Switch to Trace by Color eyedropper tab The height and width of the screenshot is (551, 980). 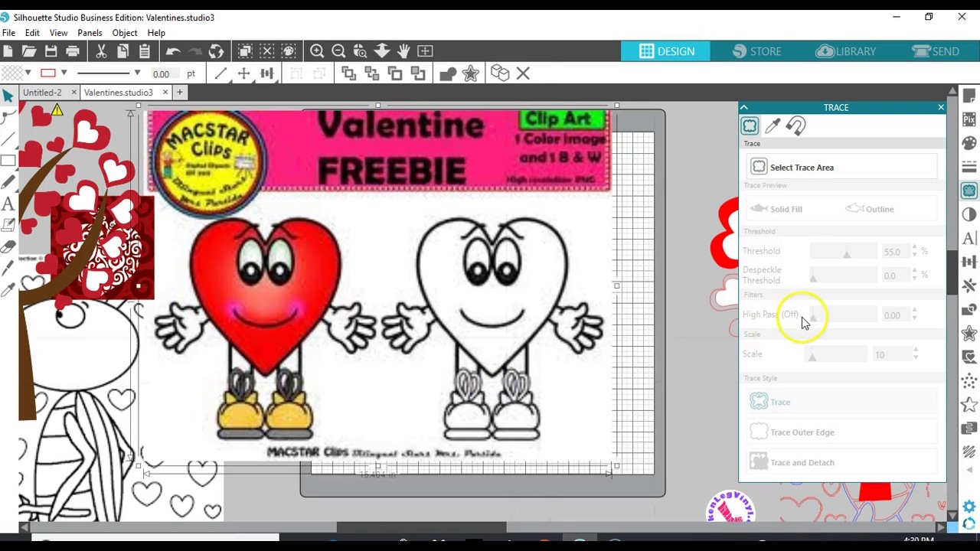click(x=773, y=126)
